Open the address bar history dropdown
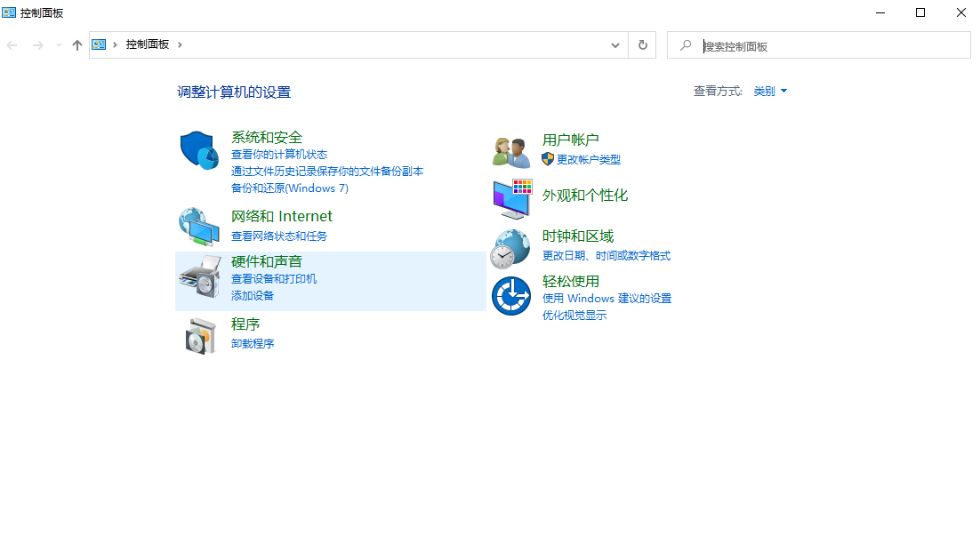980x536 pixels. [x=615, y=44]
